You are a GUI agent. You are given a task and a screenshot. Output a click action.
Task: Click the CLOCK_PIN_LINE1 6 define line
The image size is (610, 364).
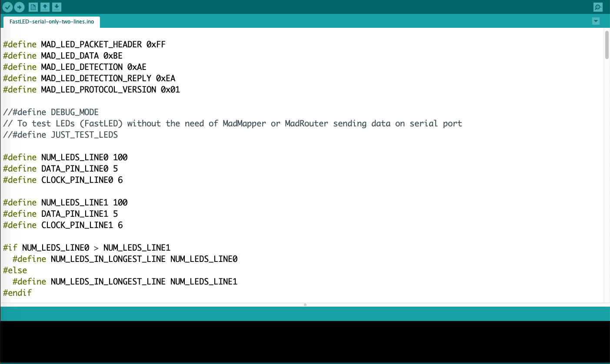click(x=63, y=225)
